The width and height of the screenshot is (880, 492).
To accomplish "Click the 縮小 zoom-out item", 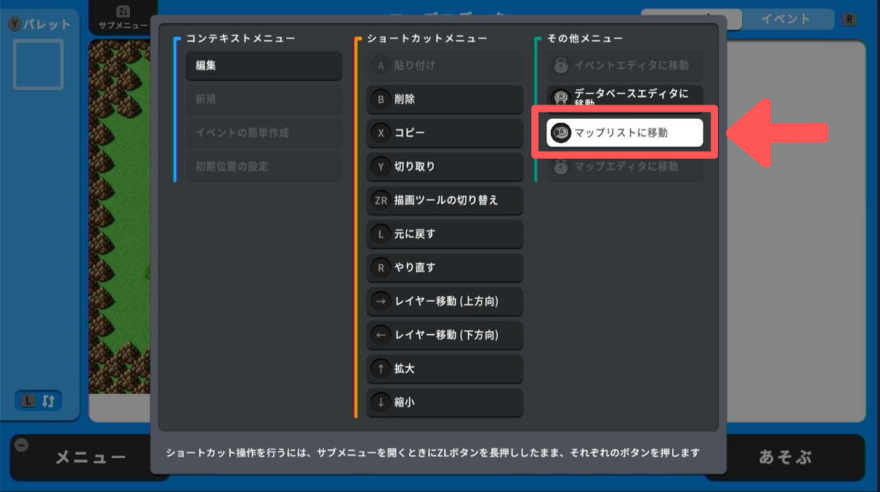I will (x=444, y=402).
